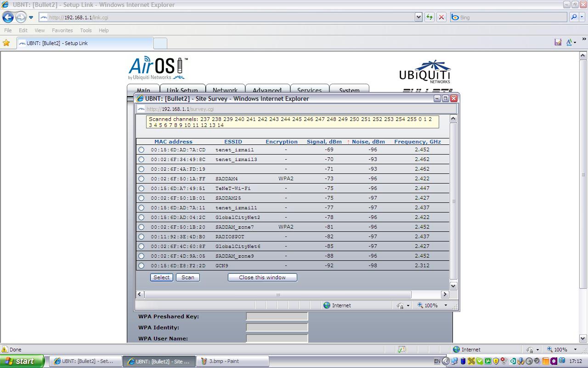Click the IE Forward arrow button
The height and width of the screenshot is (368, 588).
tap(21, 17)
